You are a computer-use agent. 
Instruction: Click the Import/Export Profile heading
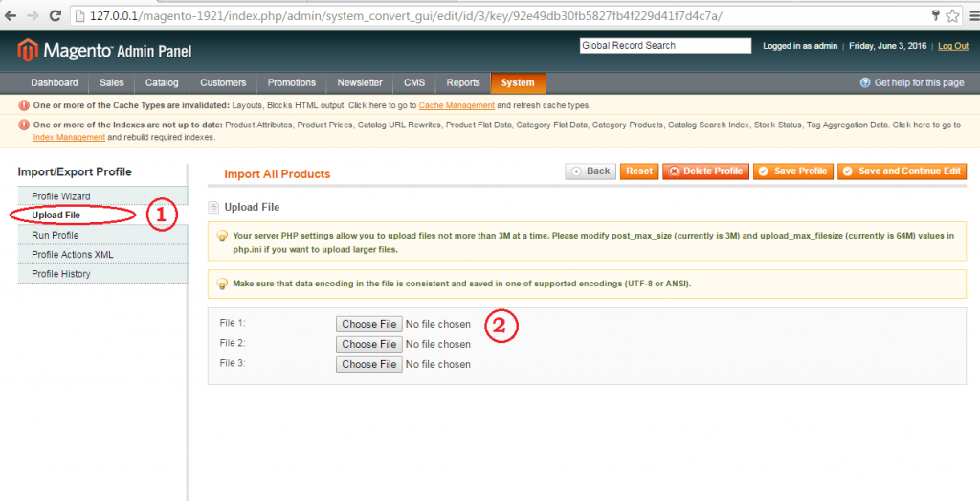(75, 172)
